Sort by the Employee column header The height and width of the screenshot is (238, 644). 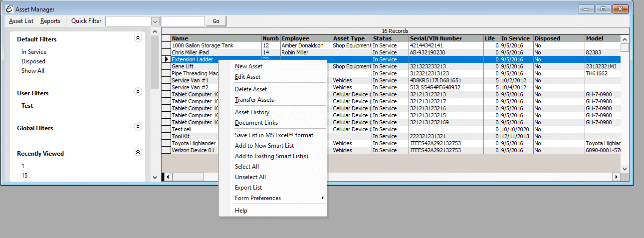pos(306,38)
